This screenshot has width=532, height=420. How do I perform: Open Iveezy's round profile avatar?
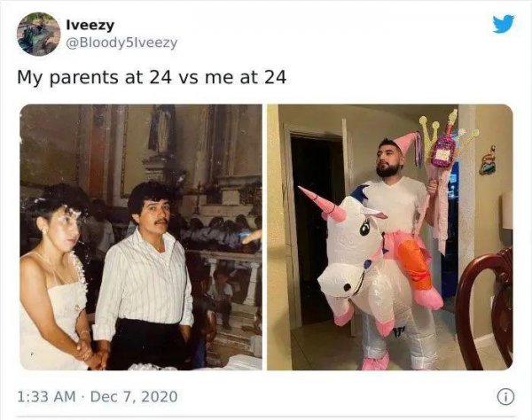pos(38,34)
